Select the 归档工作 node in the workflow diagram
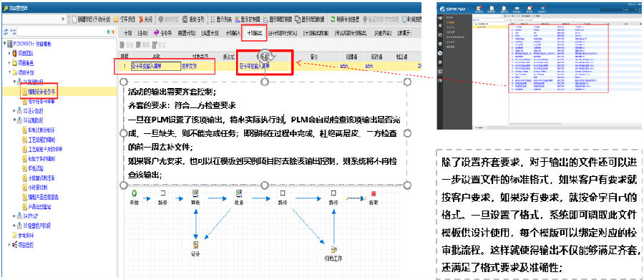This screenshot has height=280, width=644. pyautogui.click(x=333, y=249)
